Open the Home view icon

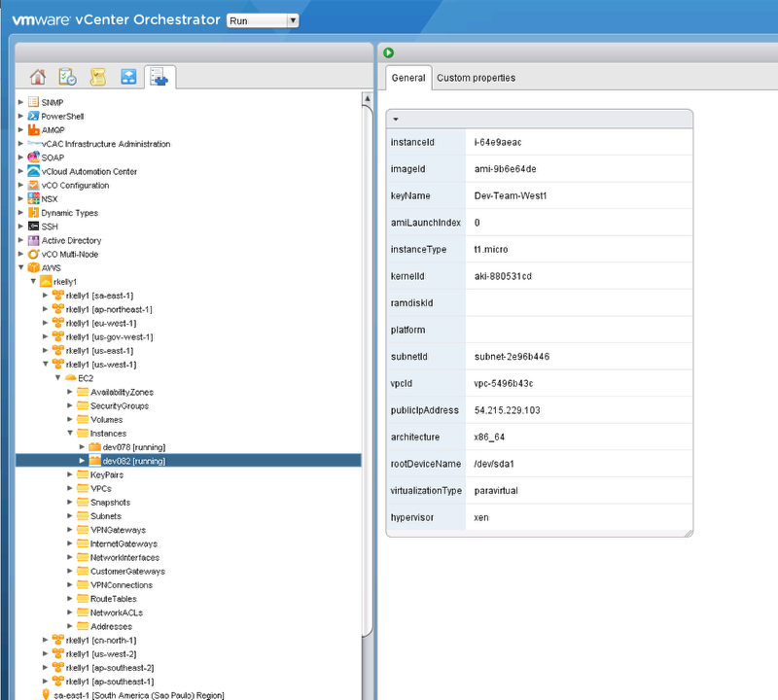38,77
